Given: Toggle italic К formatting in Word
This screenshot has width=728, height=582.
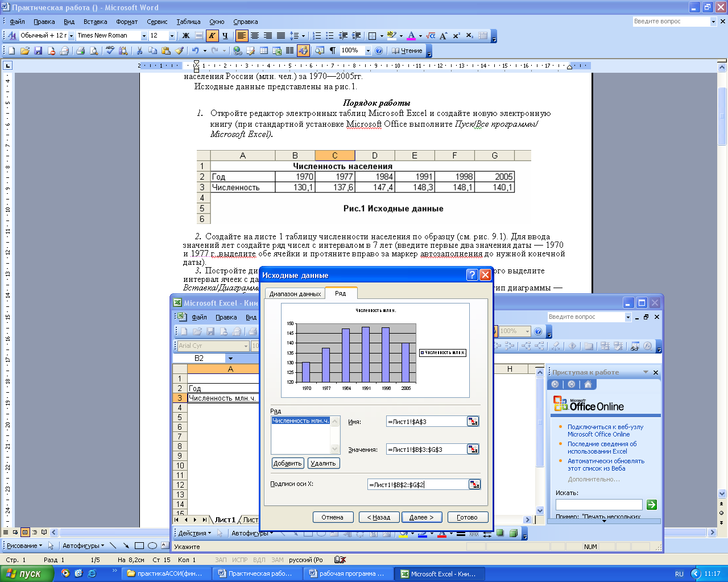Looking at the screenshot, I should click(212, 35).
